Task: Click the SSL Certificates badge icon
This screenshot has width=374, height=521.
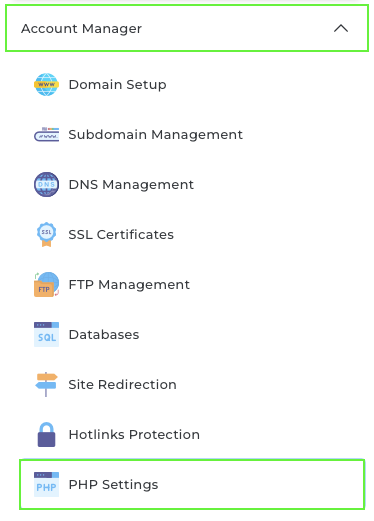Action: (x=46, y=234)
